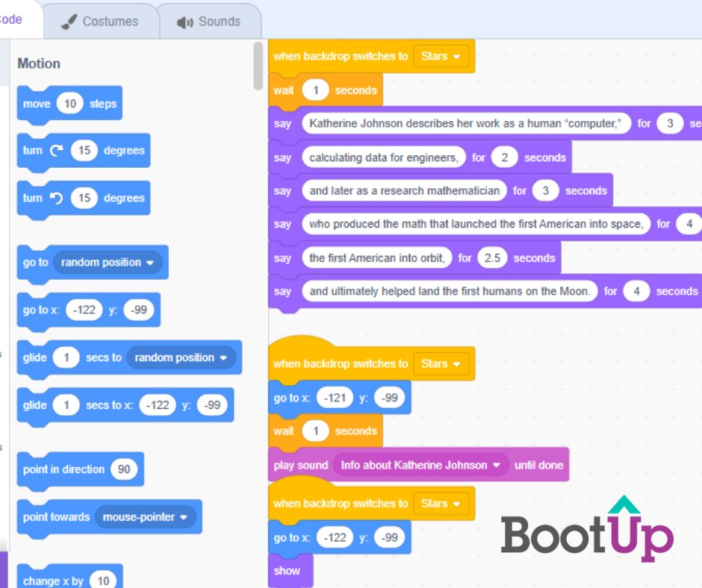This screenshot has width=702, height=588.
Task: Click degrees value in turn counter-clockwise block
Action: (84, 198)
